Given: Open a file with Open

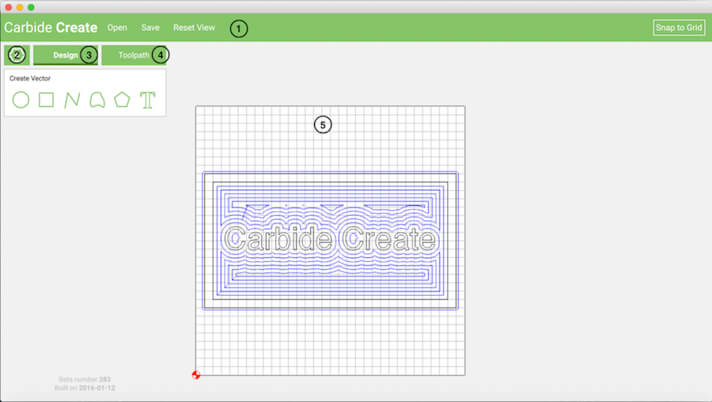Looking at the screenshot, I should (x=117, y=28).
